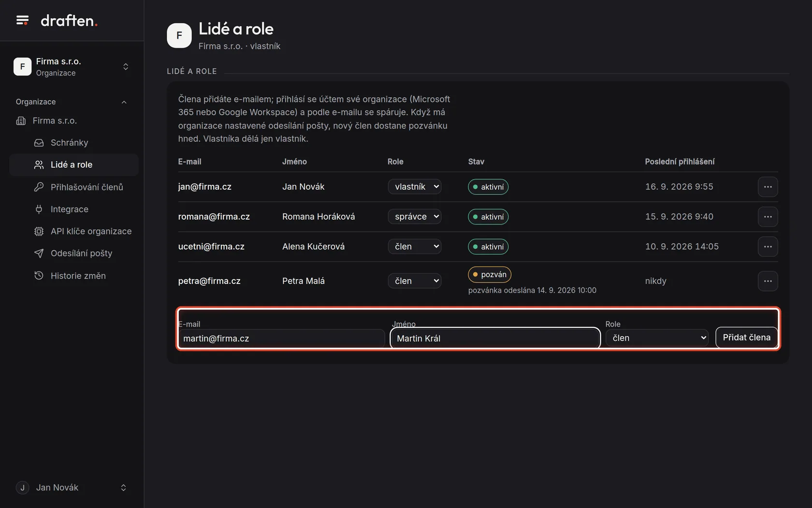Click the Jméno column header

pyautogui.click(x=294, y=162)
